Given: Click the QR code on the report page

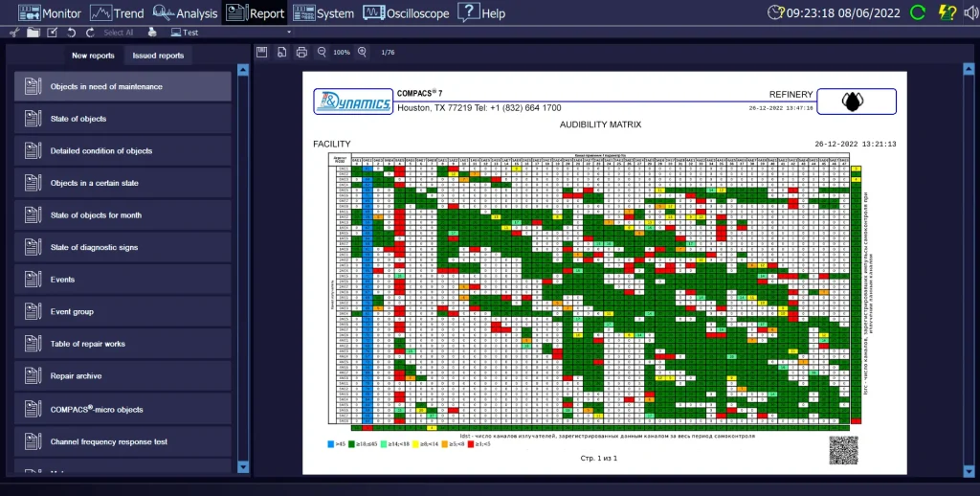Looking at the screenshot, I should click(x=844, y=450).
